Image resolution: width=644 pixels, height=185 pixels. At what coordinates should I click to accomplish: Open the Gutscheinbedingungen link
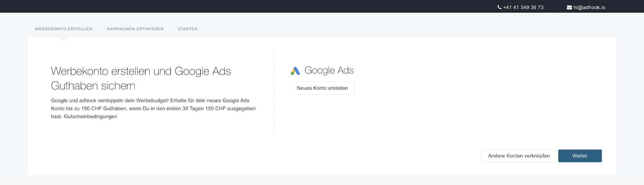pos(91,116)
